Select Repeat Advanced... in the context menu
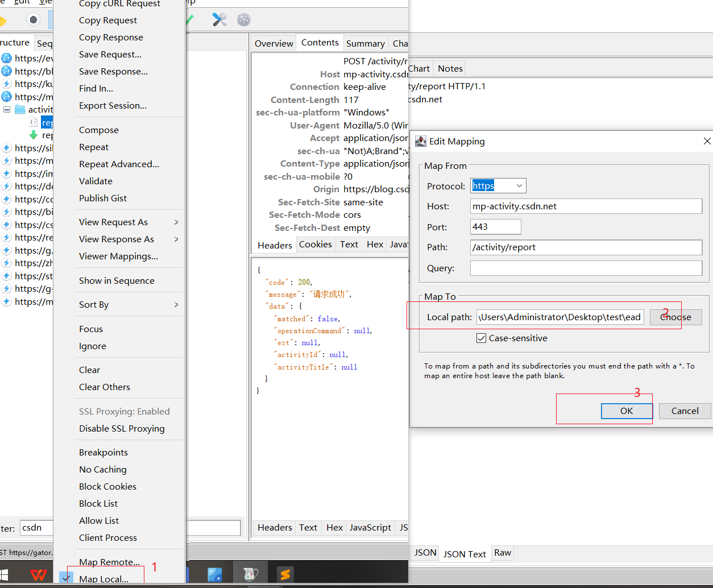Viewport: 713px width, 588px height. click(x=119, y=164)
